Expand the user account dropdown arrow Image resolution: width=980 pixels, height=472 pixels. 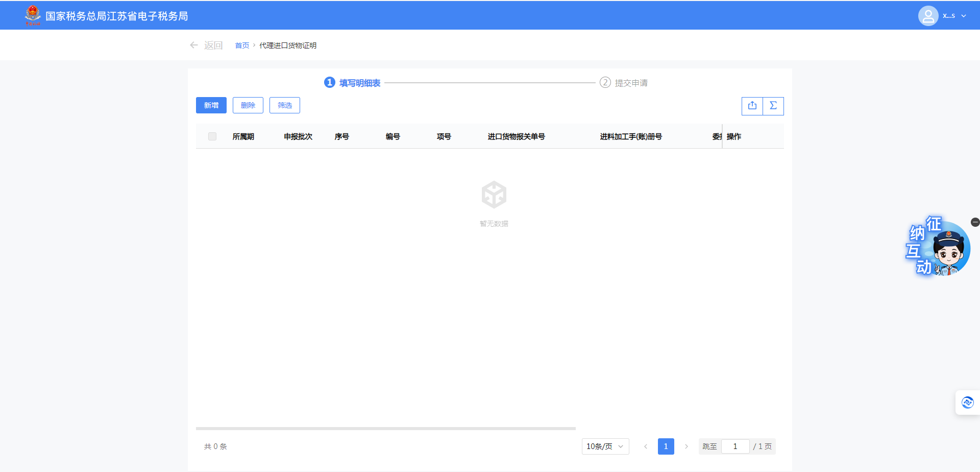point(964,16)
